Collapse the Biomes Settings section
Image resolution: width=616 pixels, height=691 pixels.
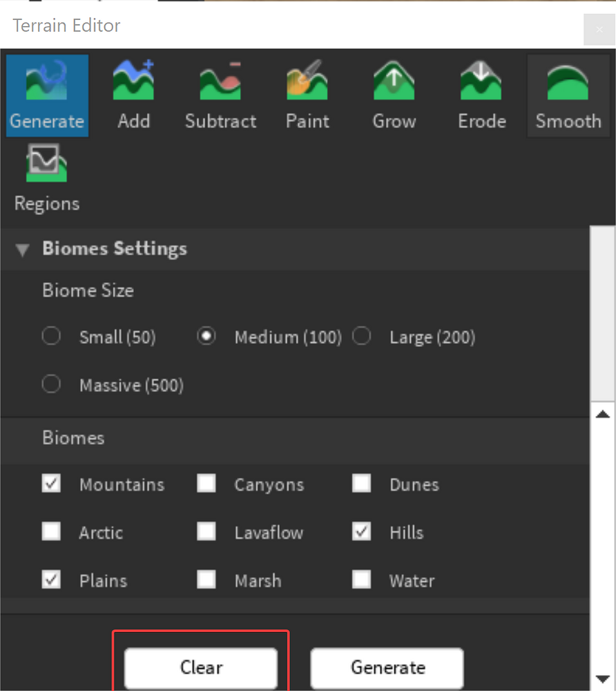coord(21,249)
